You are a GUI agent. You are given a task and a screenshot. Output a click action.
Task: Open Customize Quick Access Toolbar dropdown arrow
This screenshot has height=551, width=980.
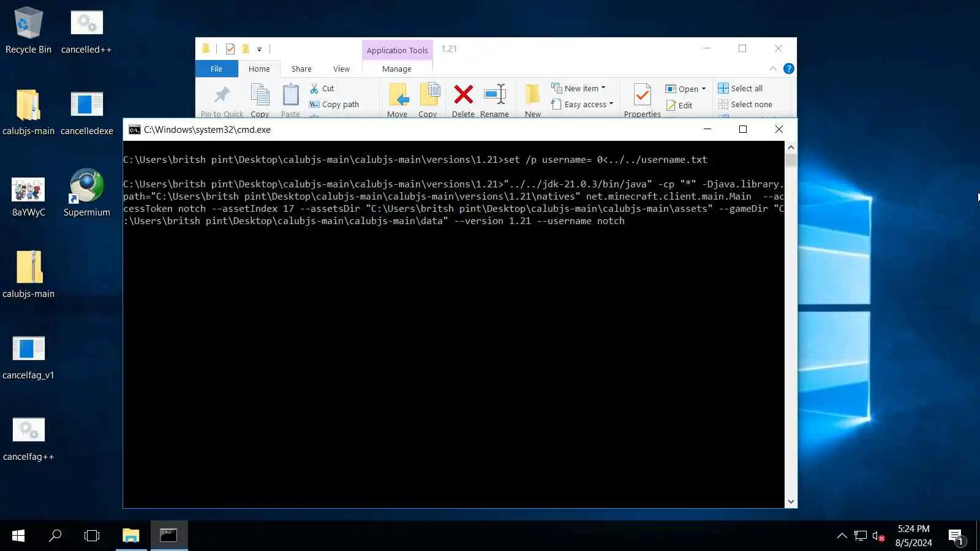tap(259, 49)
